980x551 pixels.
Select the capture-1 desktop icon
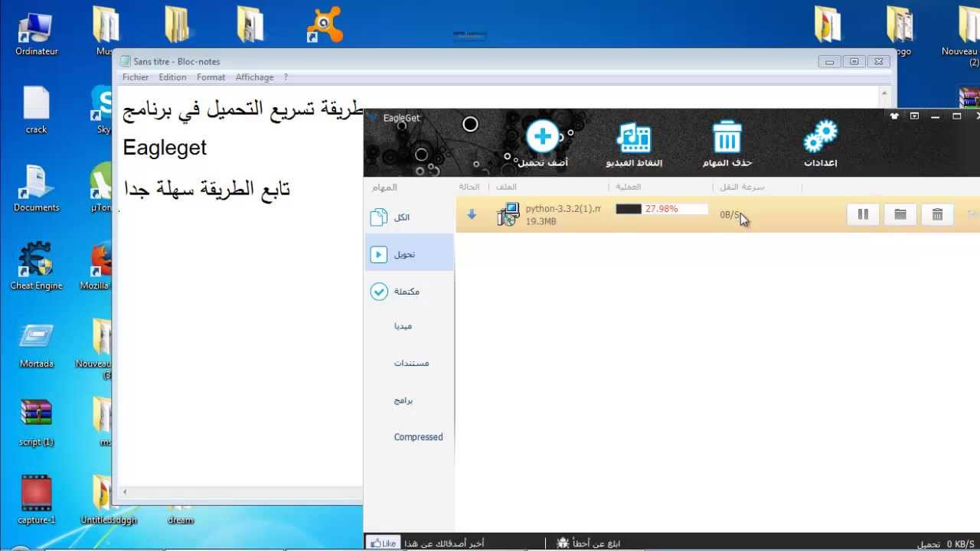click(36, 500)
